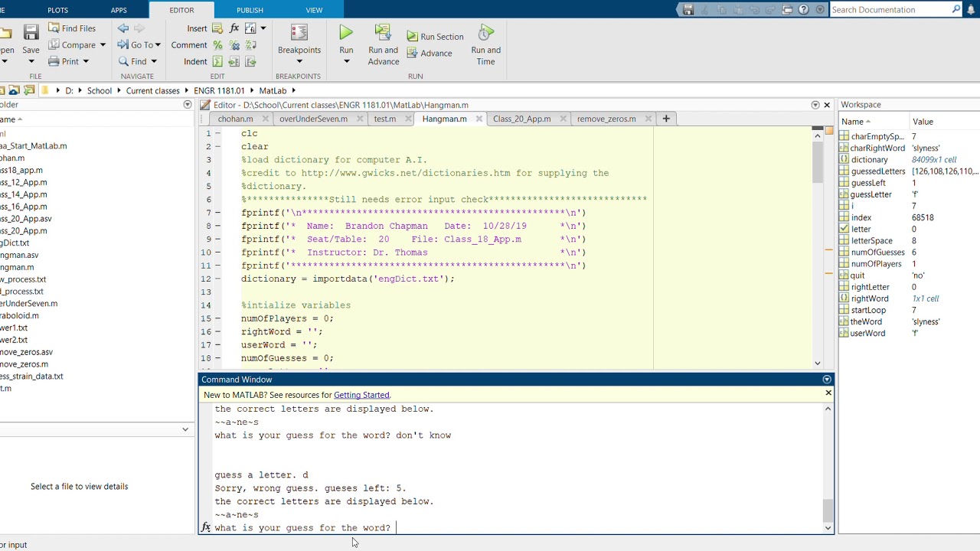
Task: Click the green Run icon
Action: pos(346,32)
